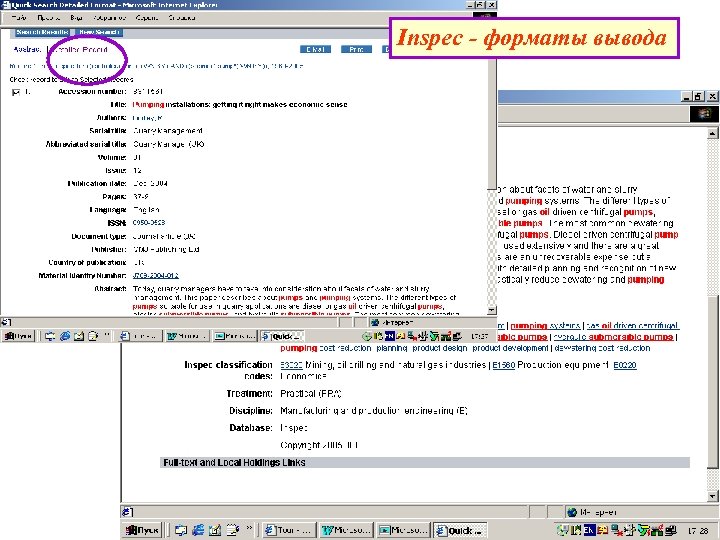Screen dimensions: 720x540
Task: Open hydraulic submersible pumps link
Action: coord(613,337)
